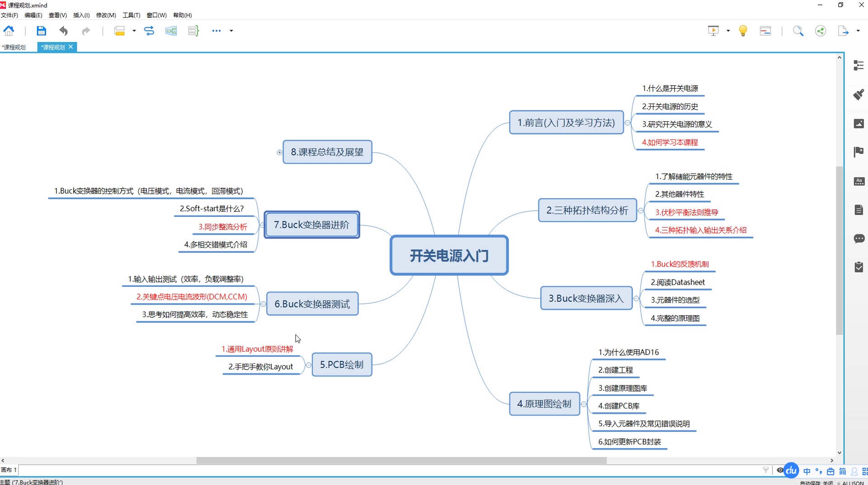The width and height of the screenshot is (868, 485).
Task: Save the mind map file
Action: (41, 31)
